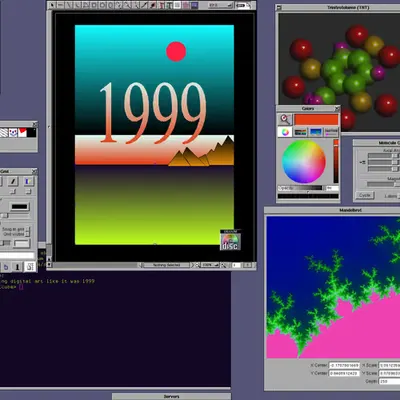Viewport: 400px width, 400px height.
Task: Choose the text list mode in the Colors panel
Action: 331,132
